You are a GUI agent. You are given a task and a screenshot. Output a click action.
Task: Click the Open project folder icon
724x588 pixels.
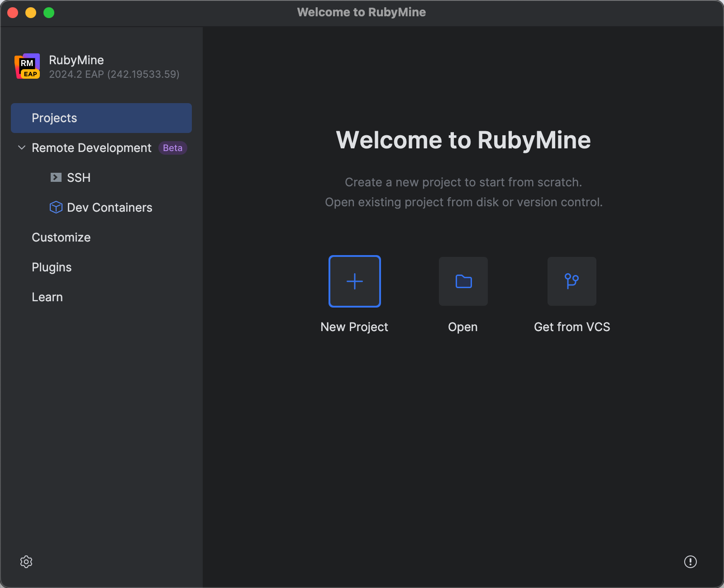coord(463,281)
